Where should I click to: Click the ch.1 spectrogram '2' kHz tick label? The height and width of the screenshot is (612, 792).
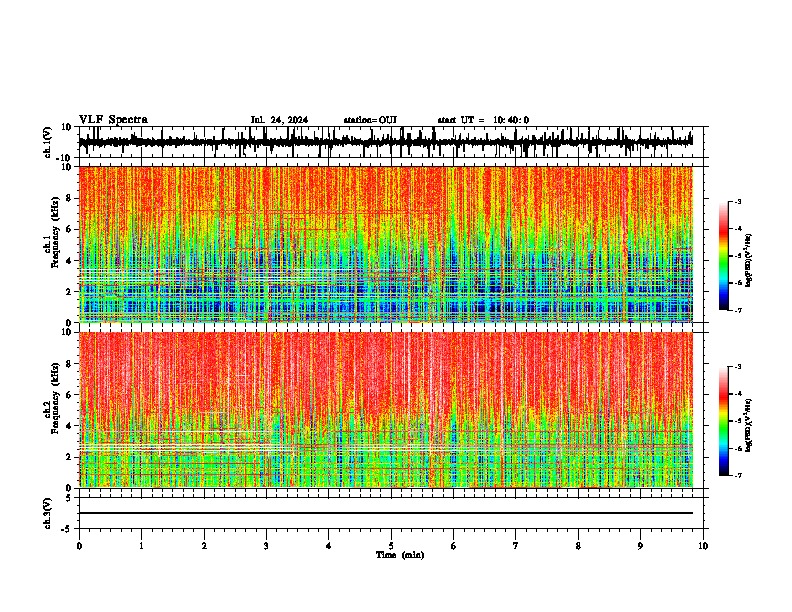pyautogui.click(x=69, y=292)
